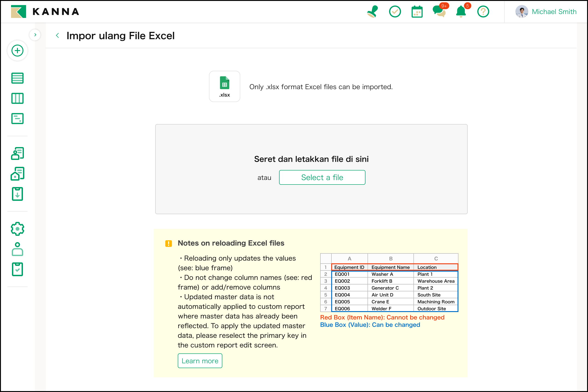The image size is (588, 392).
Task: Open the Michael Smith user menu
Action: [x=546, y=12]
